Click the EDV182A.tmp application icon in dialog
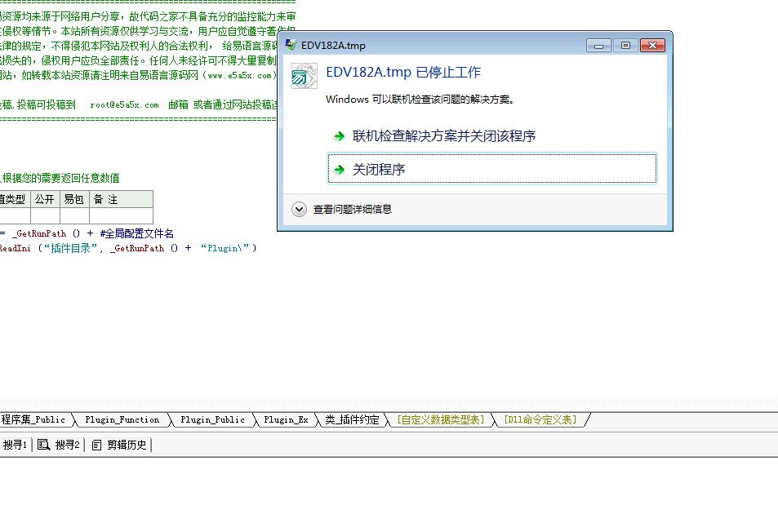 [304, 75]
